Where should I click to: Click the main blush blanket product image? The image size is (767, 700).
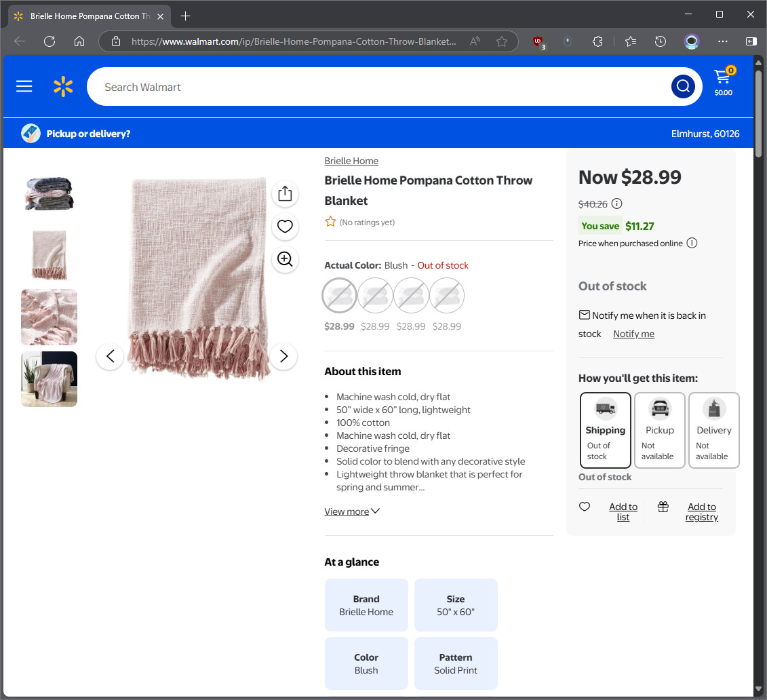(198, 279)
